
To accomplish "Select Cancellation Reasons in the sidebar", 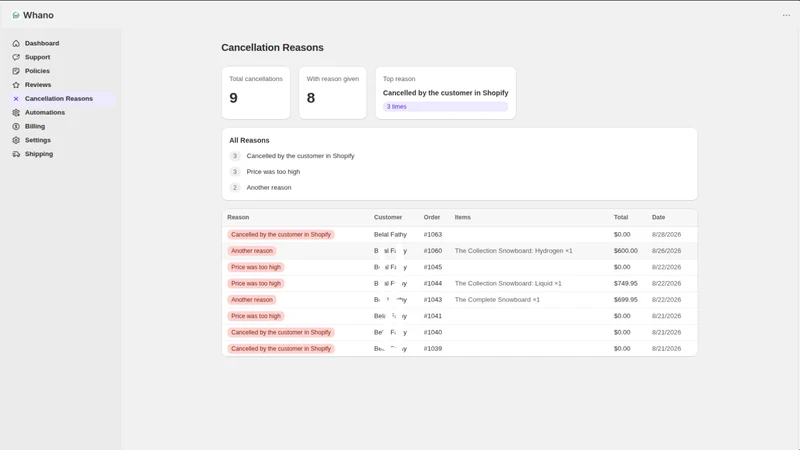I will point(61,98).
